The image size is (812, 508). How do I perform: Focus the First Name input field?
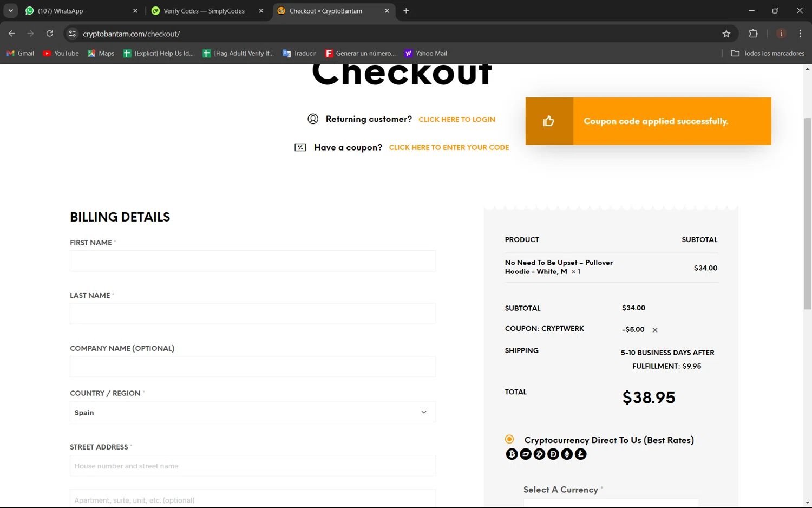[253, 260]
